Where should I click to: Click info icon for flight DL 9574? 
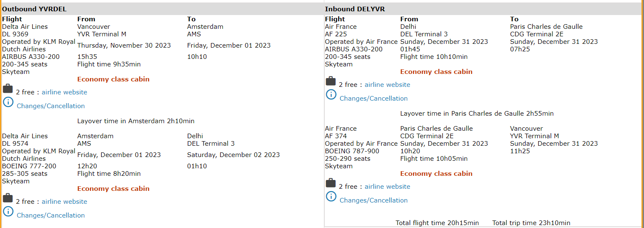point(8,211)
